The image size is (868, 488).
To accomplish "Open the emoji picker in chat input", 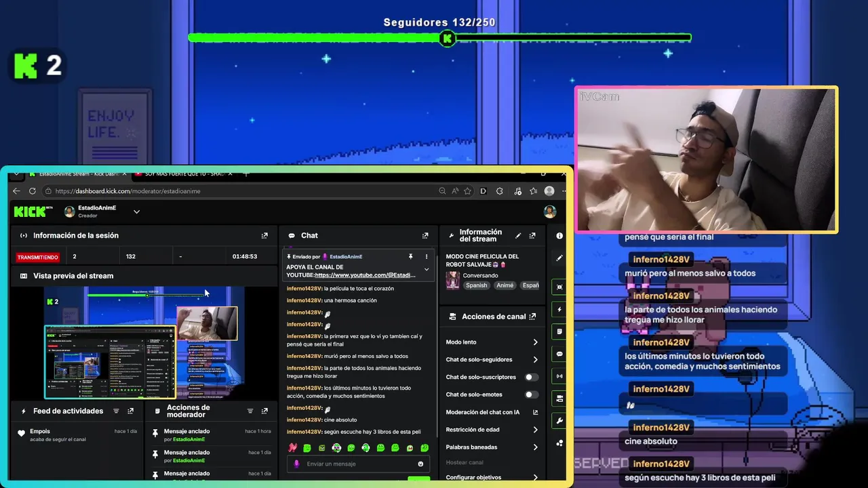I will coord(420,464).
